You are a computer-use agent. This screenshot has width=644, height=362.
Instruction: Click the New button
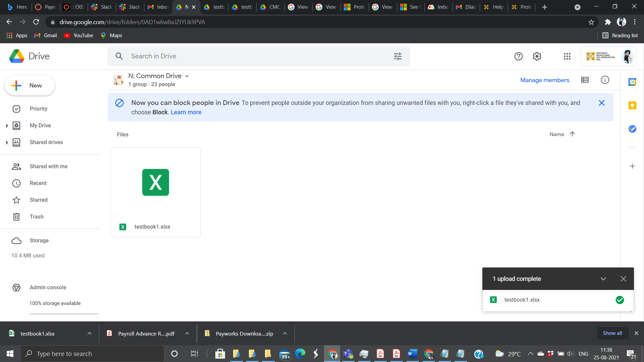click(x=30, y=85)
